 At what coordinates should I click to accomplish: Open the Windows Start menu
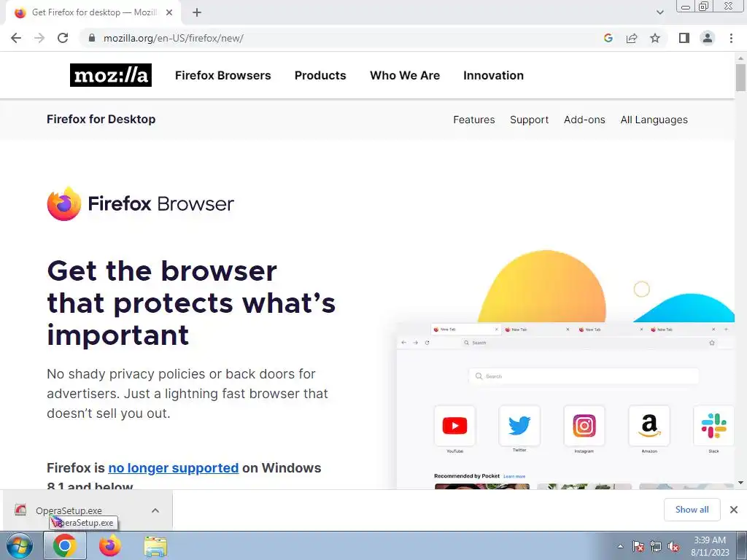tap(20, 545)
